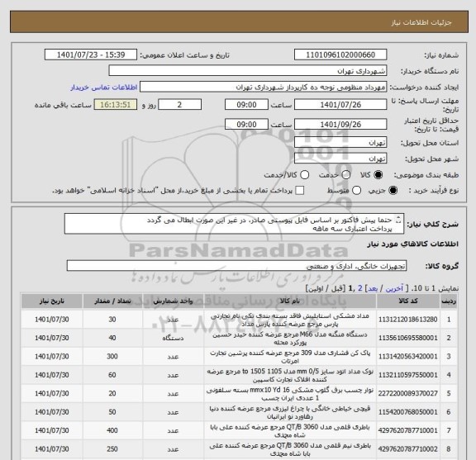Click product code 2272200089370027
The width and height of the screenshot is (476, 460).
408,394
